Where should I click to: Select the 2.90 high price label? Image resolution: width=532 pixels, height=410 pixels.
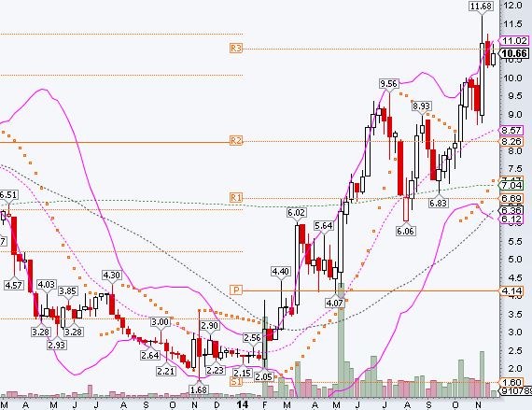tap(209, 326)
